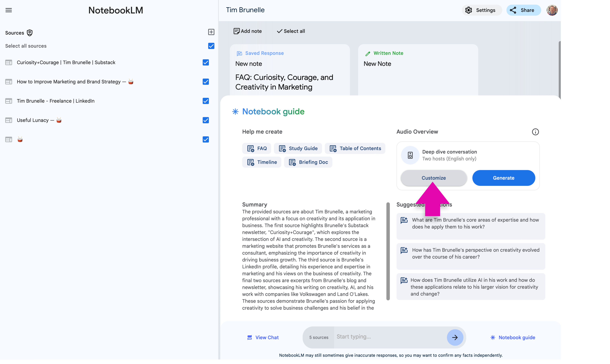Create an FAQ
Viewport: 610px width, 364px height.
[x=256, y=148]
